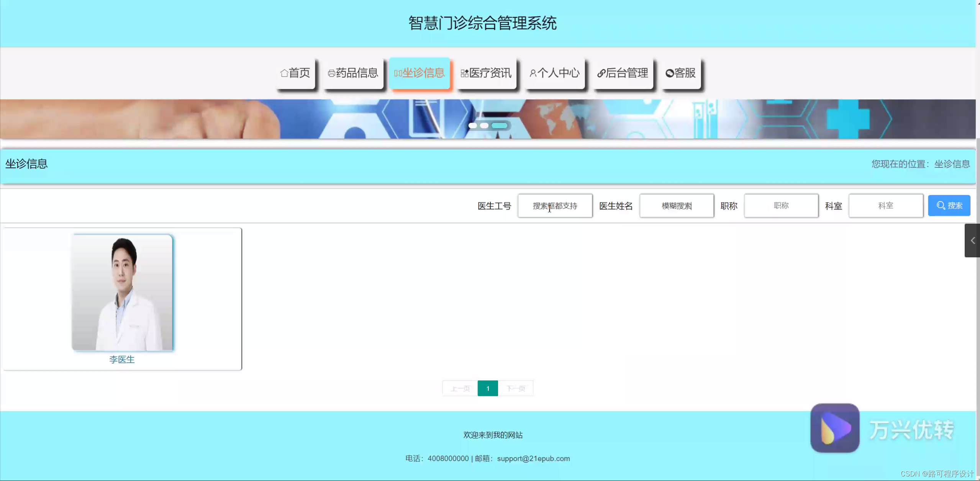Screen dimensions: 980x481
Task: Go to 下一页 next page
Action: (516, 388)
